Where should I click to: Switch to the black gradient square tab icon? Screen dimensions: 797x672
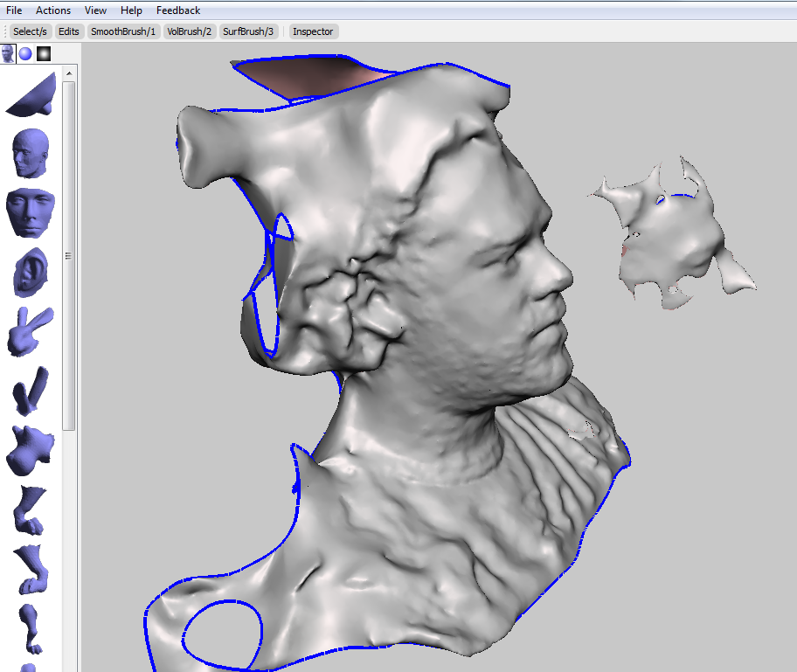coord(44,53)
